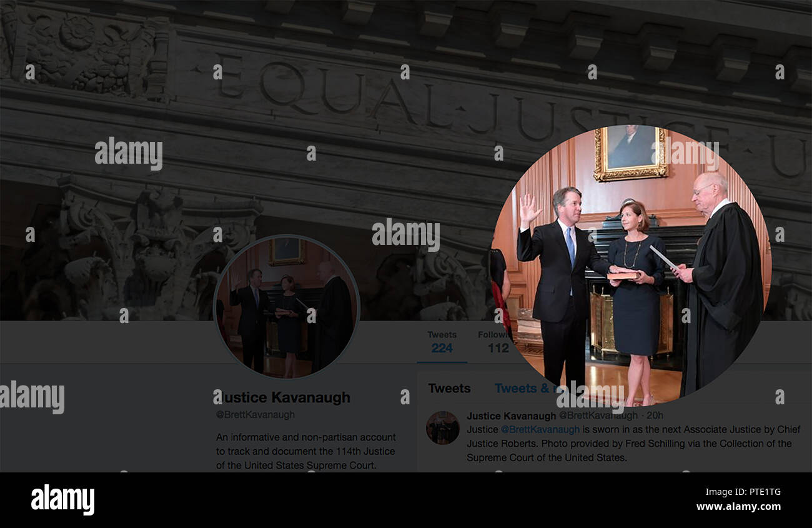Click the tweet author's small avatar thumbnail
812x528 pixels.
click(x=443, y=427)
